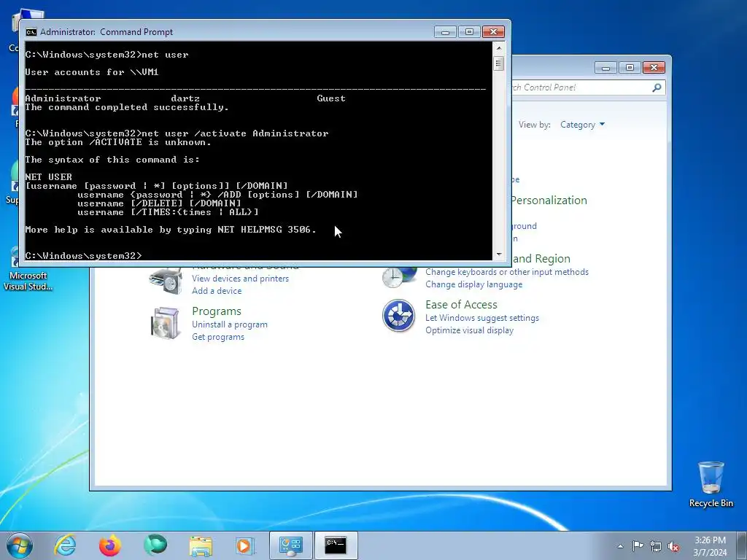The width and height of the screenshot is (747, 560).
Task: Click the text 'dartz' in account list
Action: pyautogui.click(x=185, y=98)
